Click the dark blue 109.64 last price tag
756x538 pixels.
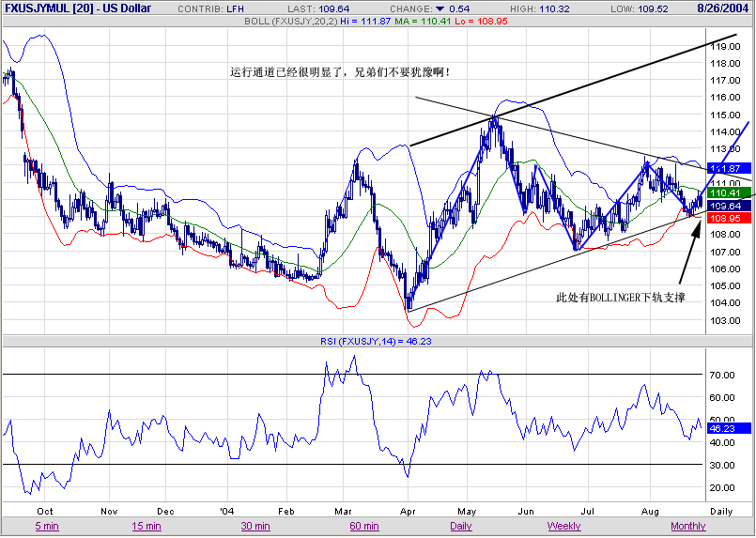click(722, 206)
